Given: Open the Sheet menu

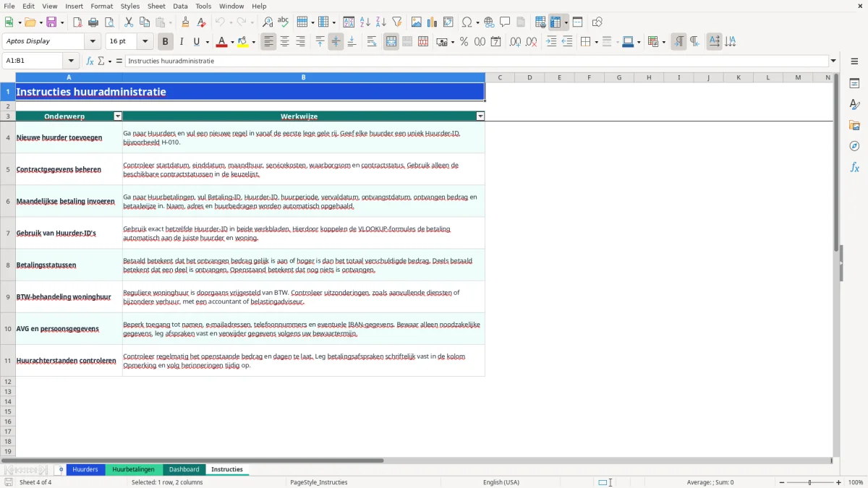Looking at the screenshot, I should click(156, 6).
